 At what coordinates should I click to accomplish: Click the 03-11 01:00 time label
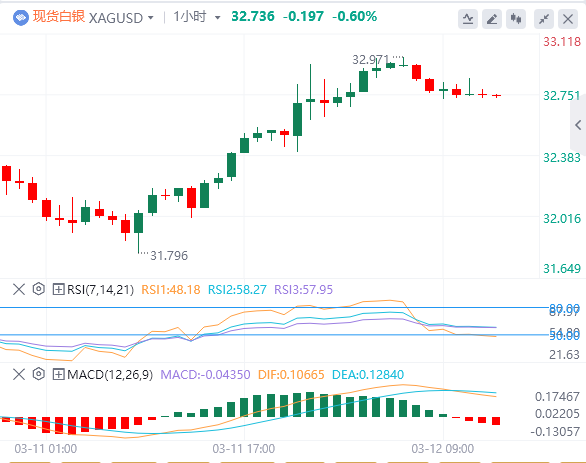click(46, 449)
